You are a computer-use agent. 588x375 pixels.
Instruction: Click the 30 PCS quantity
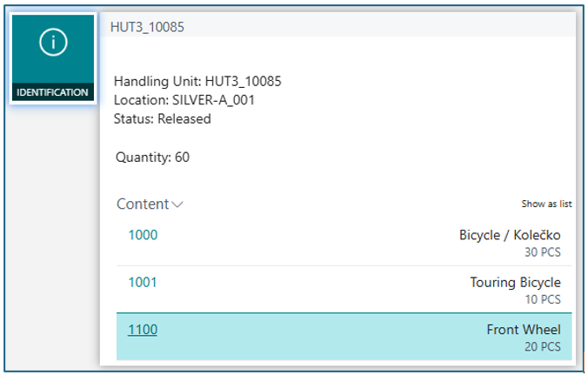[x=542, y=252]
